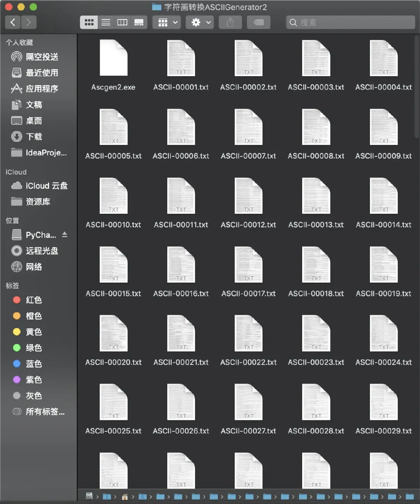Click the ASCII-00024.txt file name
420x504 pixels.
pyautogui.click(x=383, y=362)
